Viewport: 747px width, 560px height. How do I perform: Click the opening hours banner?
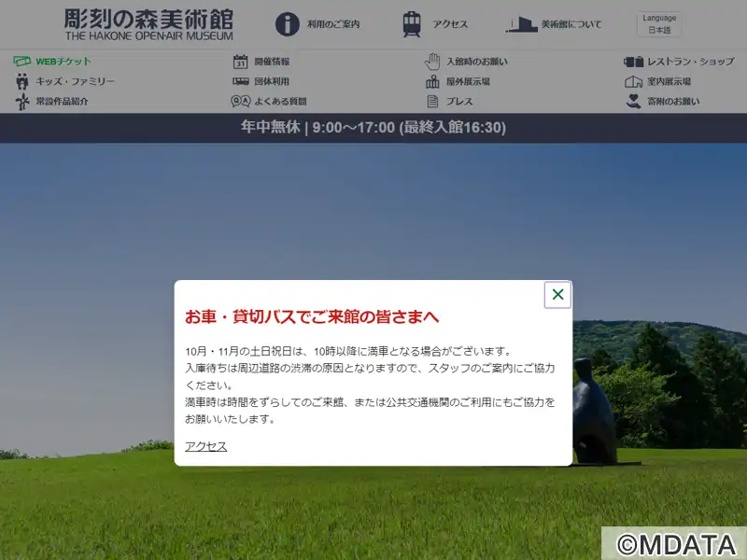click(373, 128)
